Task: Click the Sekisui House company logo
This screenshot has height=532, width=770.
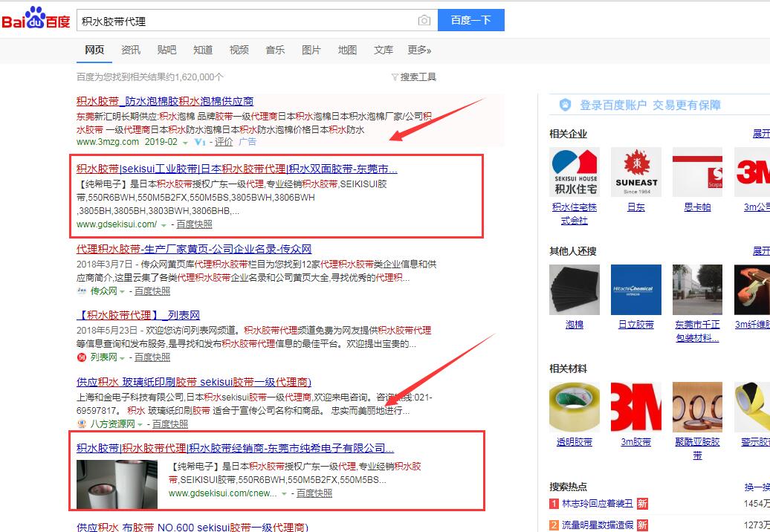Action: pos(575,172)
